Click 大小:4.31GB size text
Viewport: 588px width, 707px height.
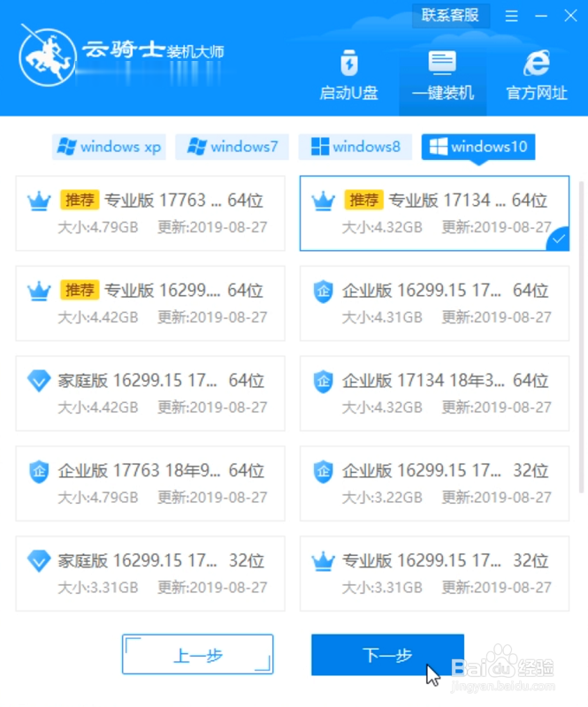pos(382,317)
